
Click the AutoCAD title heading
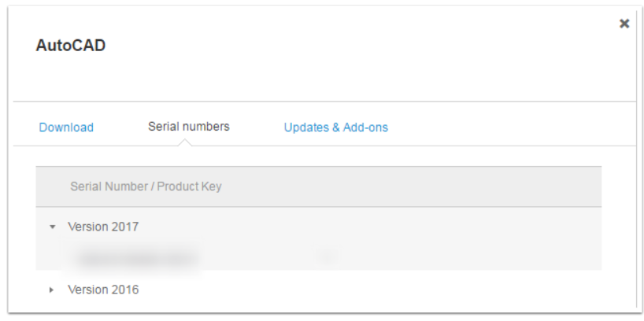pyautogui.click(x=70, y=46)
